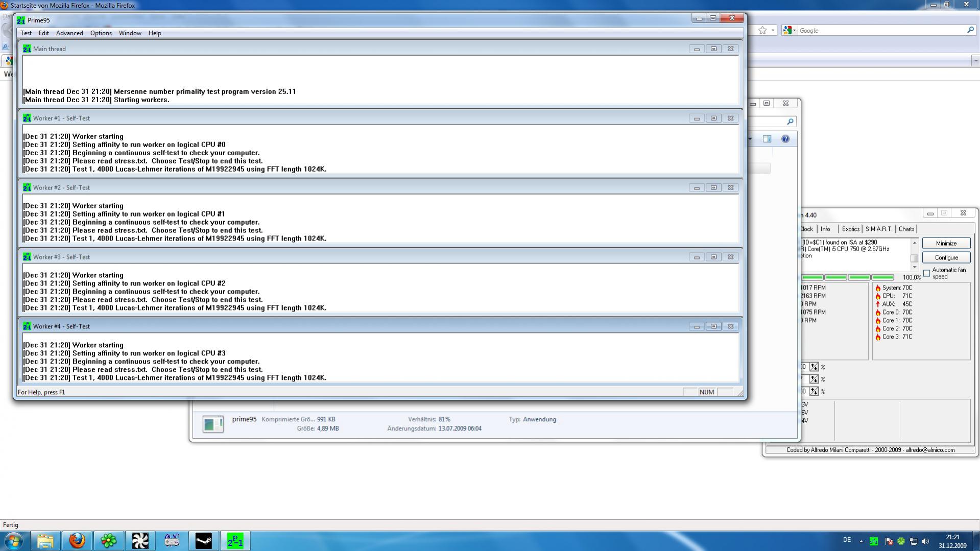Click the third fan speed percent stepper

tap(814, 392)
